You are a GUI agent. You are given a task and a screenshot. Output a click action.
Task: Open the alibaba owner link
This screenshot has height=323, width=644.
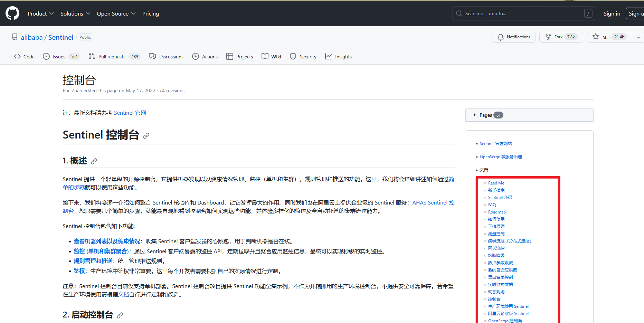(32, 37)
